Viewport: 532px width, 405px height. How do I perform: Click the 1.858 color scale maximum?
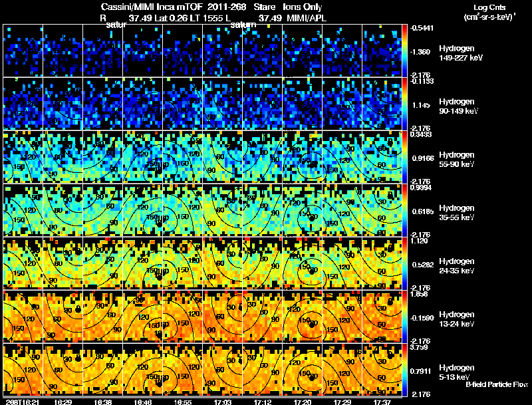[419, 294]
